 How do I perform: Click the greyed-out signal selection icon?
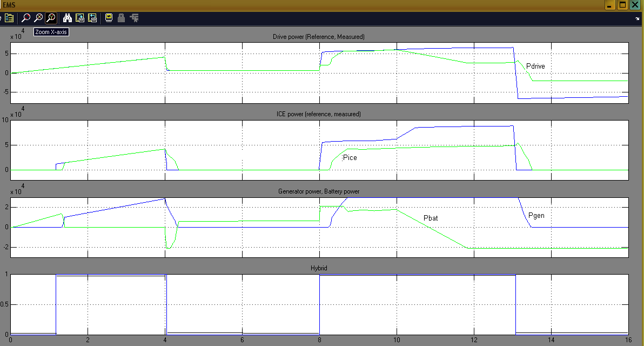135,18
